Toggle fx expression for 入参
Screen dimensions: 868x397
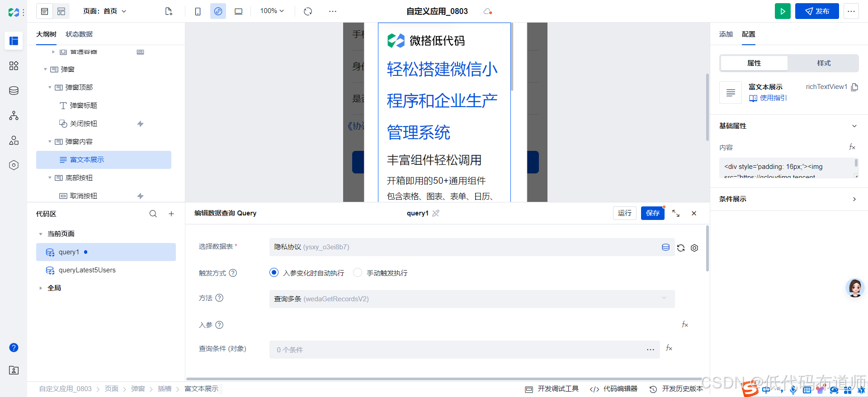685,325
